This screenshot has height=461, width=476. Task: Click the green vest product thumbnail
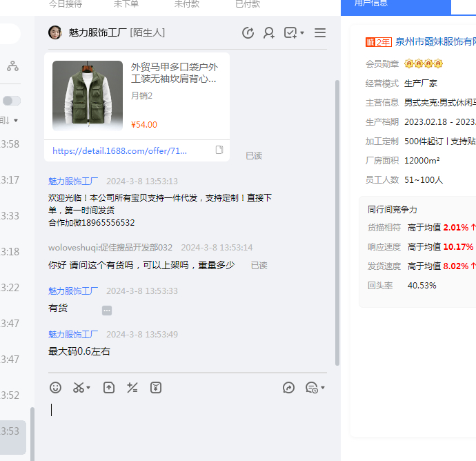click(88, 96)
